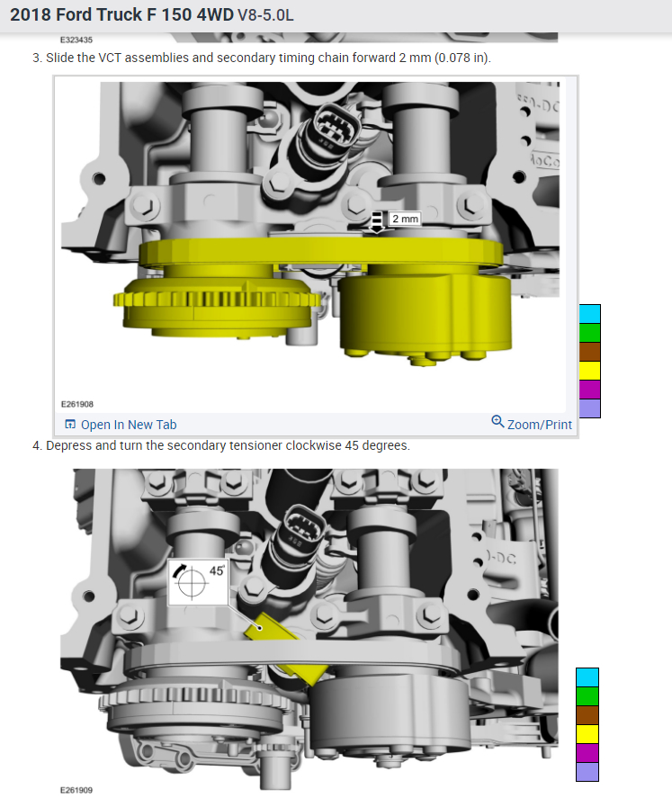Select green swatch in lower color palette

[587, 696]
